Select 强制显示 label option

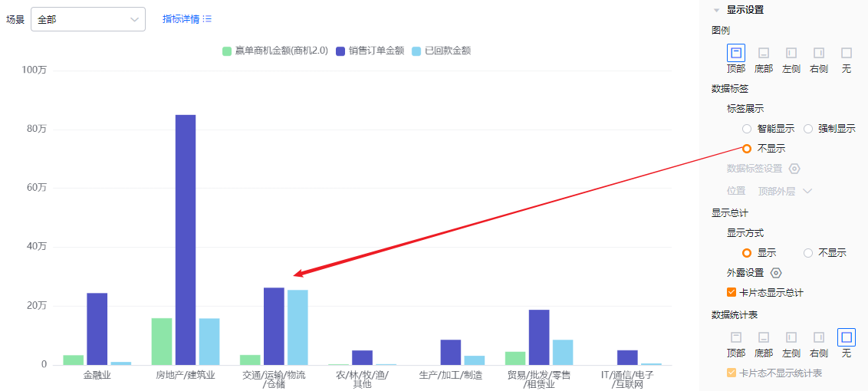[x=808, y=129]
